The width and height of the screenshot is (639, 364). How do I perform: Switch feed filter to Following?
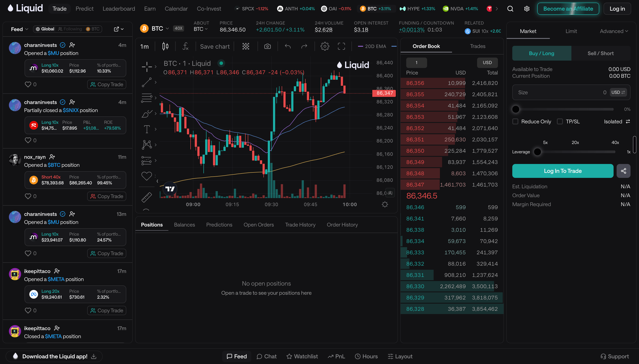point(70,29)
